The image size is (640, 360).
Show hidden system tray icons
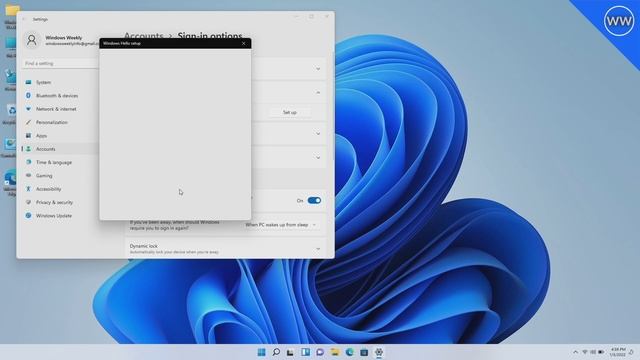click(576, 352)
